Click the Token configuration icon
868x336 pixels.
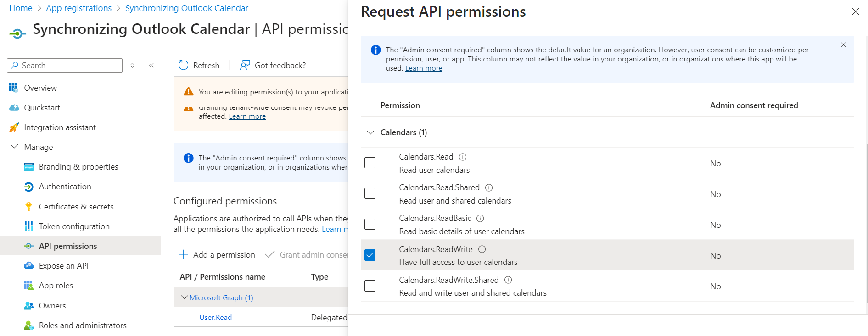point(28,226)
